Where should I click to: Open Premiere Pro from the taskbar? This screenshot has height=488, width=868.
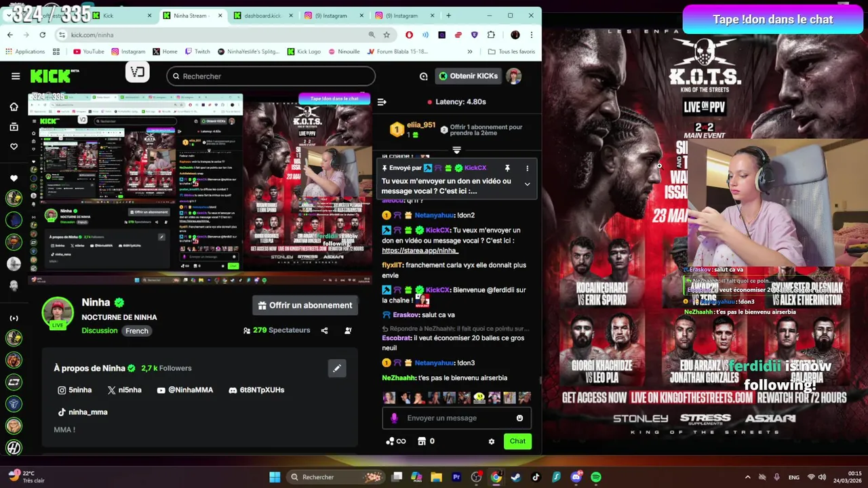pos(456,477)
